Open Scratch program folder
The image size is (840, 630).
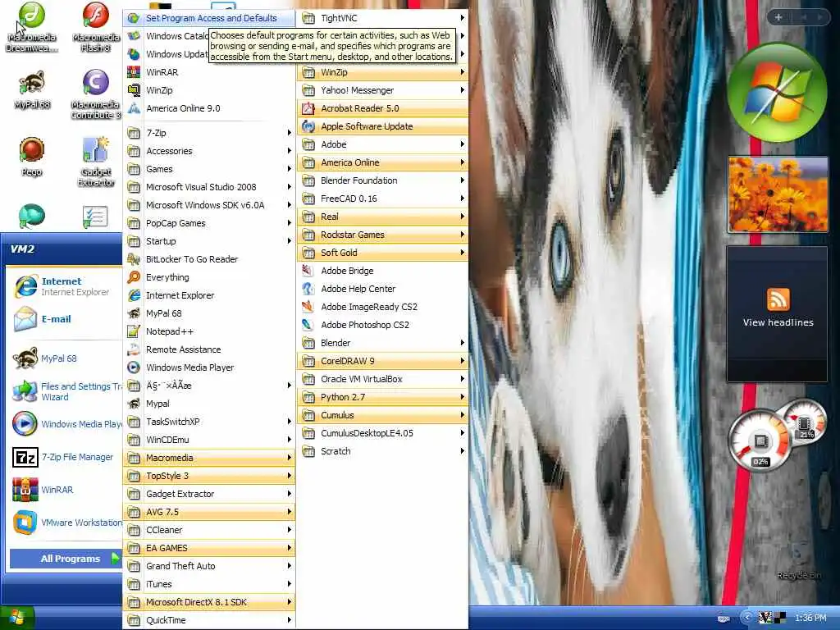[x=382, y=451]
